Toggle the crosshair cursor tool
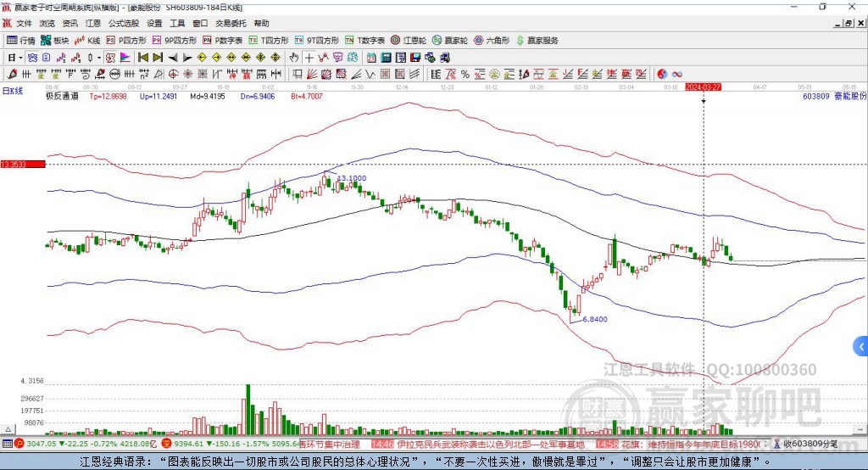The height and width of the screenshot is (470, 868). coord(309,58)
